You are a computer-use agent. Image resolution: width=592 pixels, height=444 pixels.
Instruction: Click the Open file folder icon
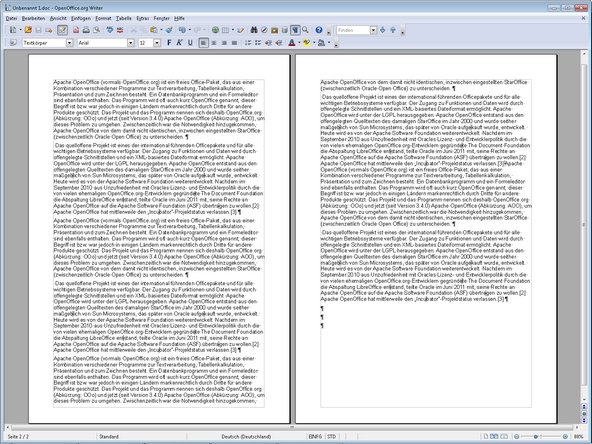[28, 30]
